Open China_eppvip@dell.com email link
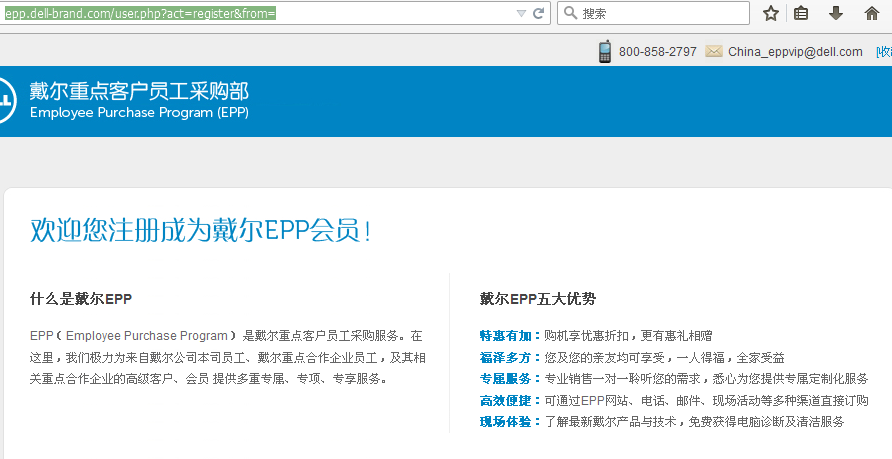 [795, 52]
